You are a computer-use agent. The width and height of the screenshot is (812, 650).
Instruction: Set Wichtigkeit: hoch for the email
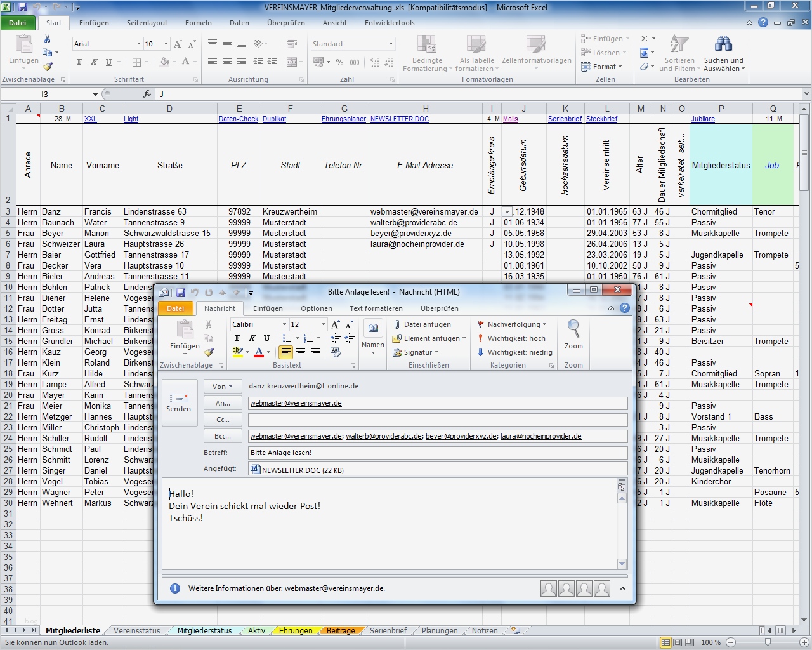(516, 338)
